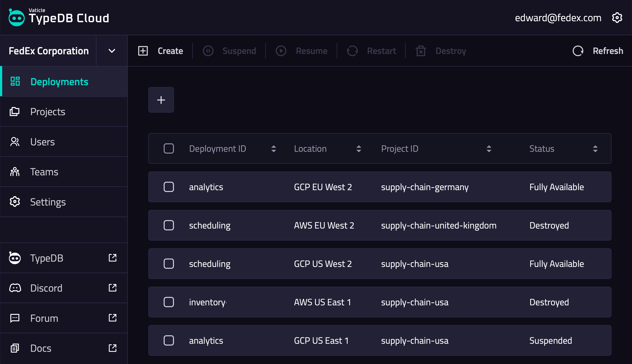The height and width of the screenshot is (364, 632).
Task: Click the settings gear icon beside the email
Action: pos(617,18)
